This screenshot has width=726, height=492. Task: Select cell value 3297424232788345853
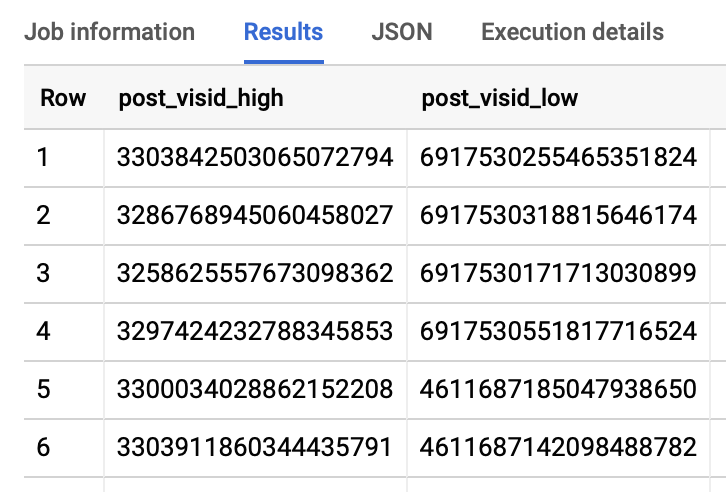255,331
